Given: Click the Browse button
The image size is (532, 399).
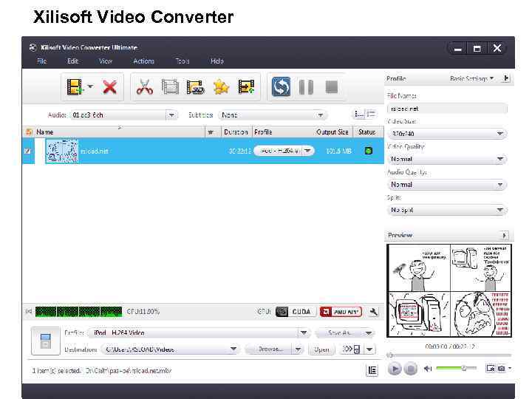Looking at the screenshot, I should pyautogui.click(x=269, y=349).
